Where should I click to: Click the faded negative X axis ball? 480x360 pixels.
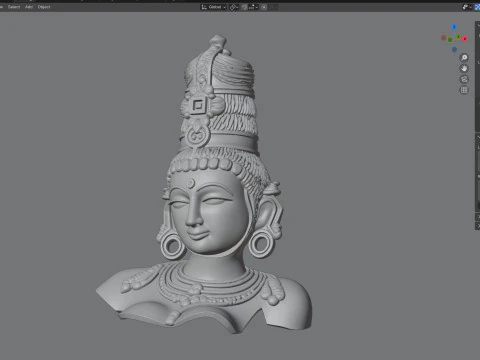(443, 38)
